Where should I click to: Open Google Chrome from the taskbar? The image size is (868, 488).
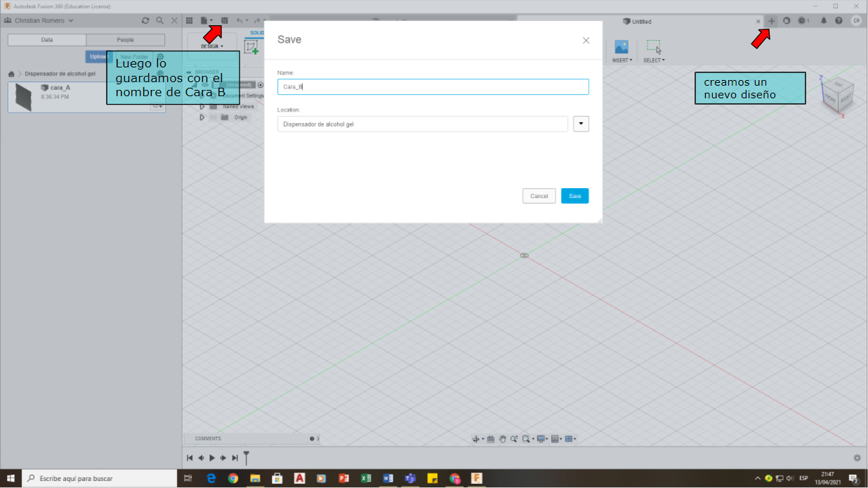click(233, 478)
